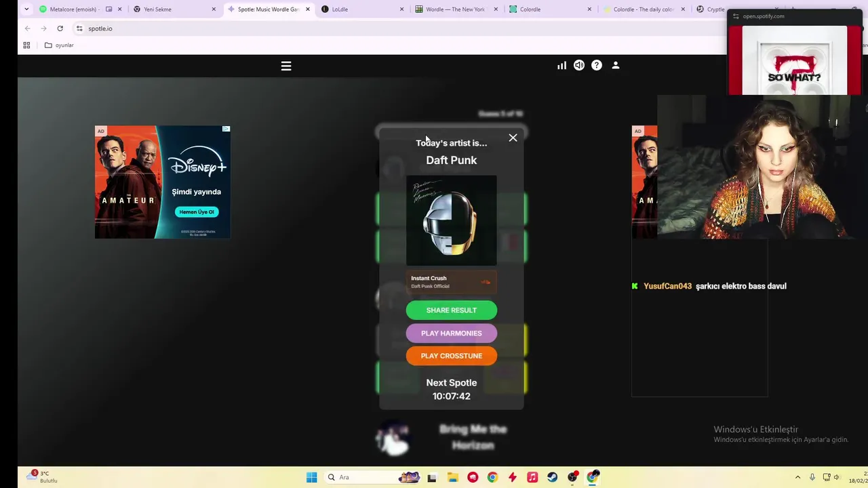
Task: Click the AdChoices icon on left ad
Action: [x=226, y=129]
